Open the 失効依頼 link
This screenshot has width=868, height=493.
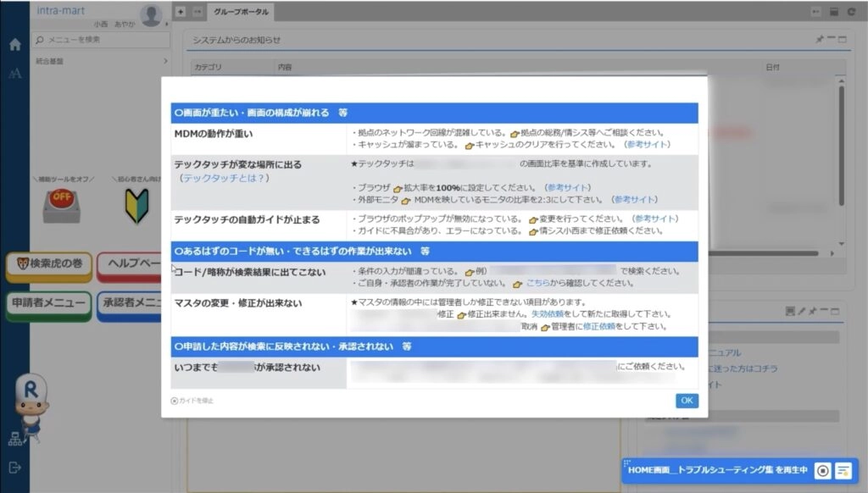(x=547, y=313)
